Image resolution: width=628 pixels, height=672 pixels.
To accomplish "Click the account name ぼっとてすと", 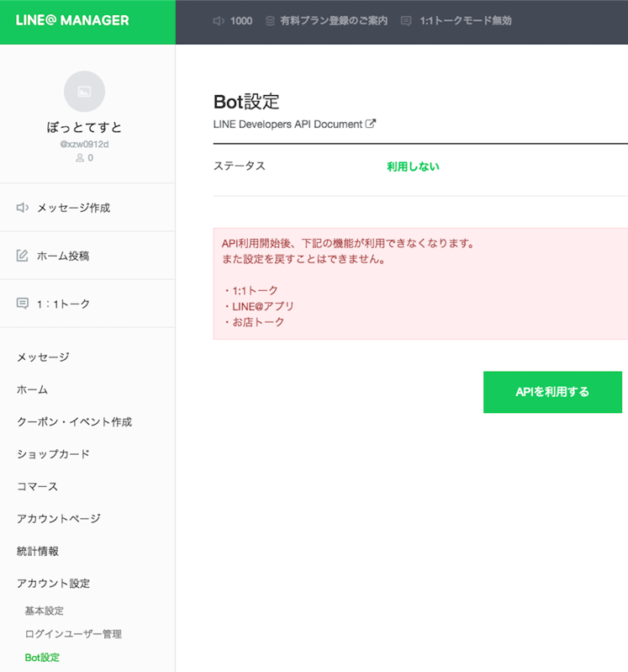I will (84, 127).
